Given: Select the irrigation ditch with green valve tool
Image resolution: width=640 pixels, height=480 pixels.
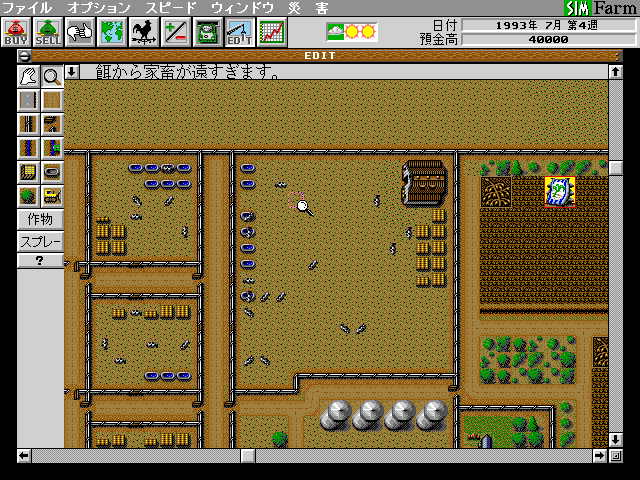Looking at the screenshot, I should pyautogui.click(x=52, y=148).
